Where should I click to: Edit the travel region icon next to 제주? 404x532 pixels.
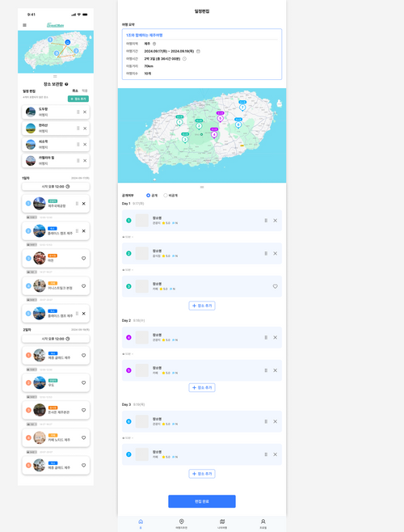[x=154, y=44]
